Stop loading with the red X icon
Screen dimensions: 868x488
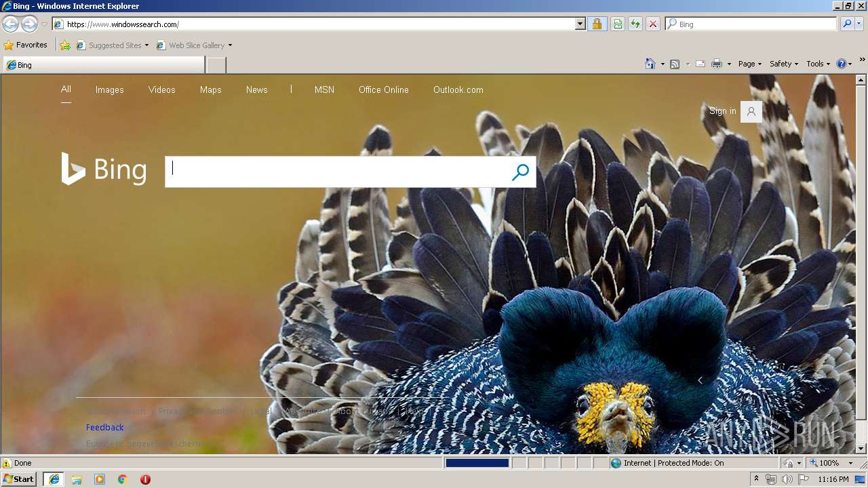tap(653, 24)
